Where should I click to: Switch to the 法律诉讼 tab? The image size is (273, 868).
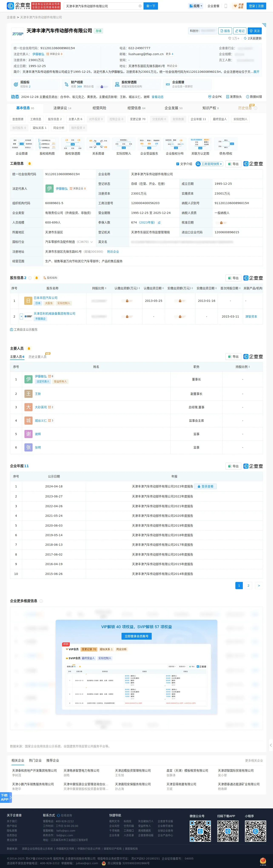[x=62, y=108]
